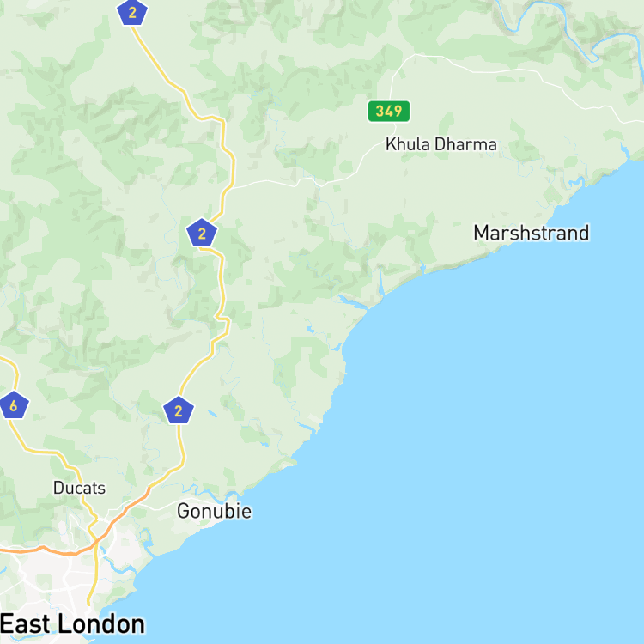Select the small blue lake east of lower route 2 shield

(213, 414)
